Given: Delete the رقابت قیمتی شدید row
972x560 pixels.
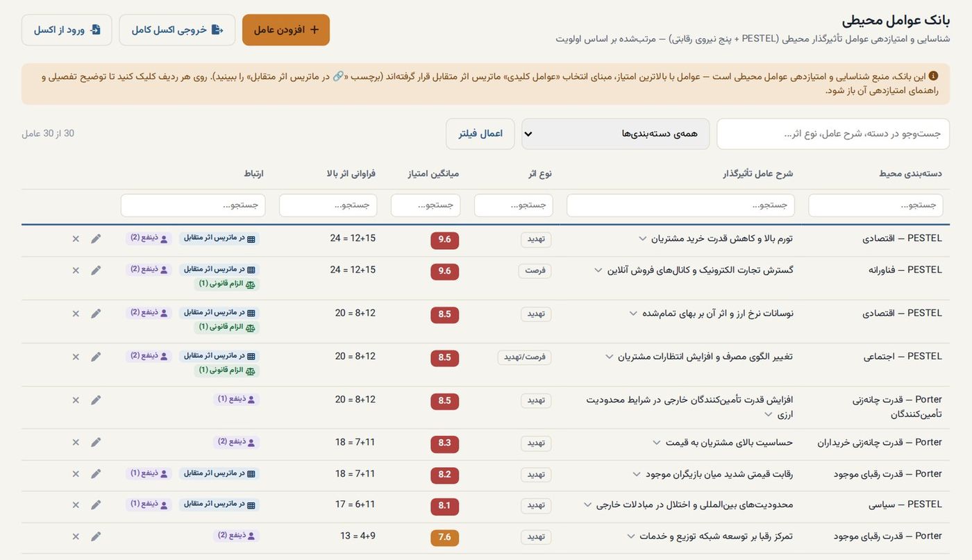Looking at the screenshot, I should [76, 474].
